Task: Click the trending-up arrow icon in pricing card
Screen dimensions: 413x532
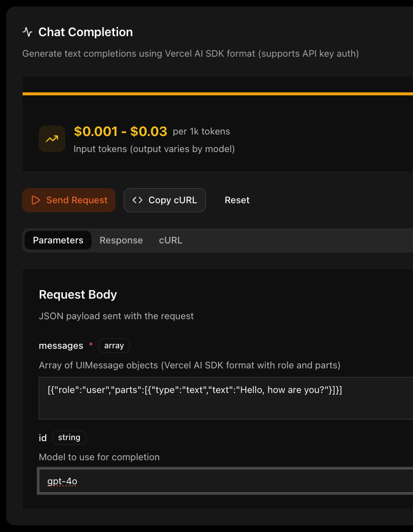Action: coord(52,139)
